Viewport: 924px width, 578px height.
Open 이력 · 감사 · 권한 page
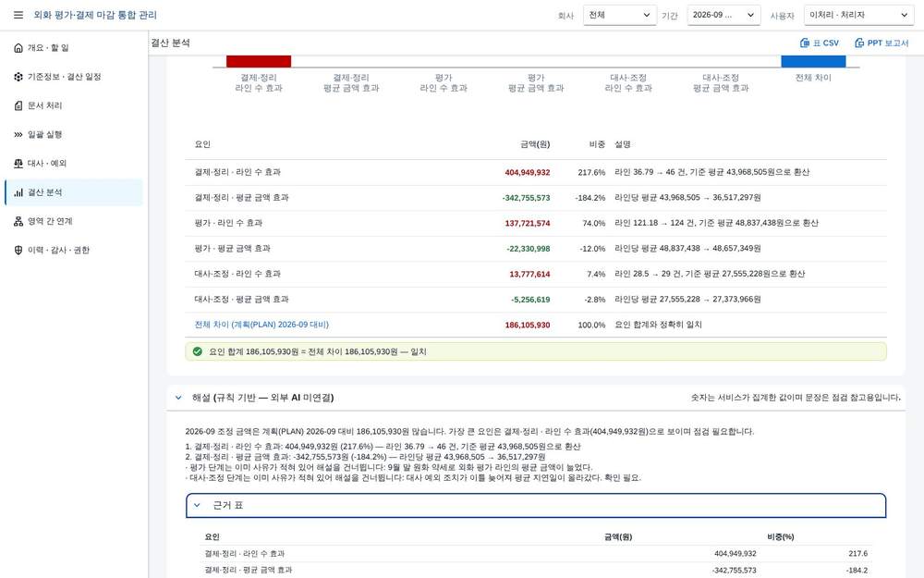[x=74, y=250]
